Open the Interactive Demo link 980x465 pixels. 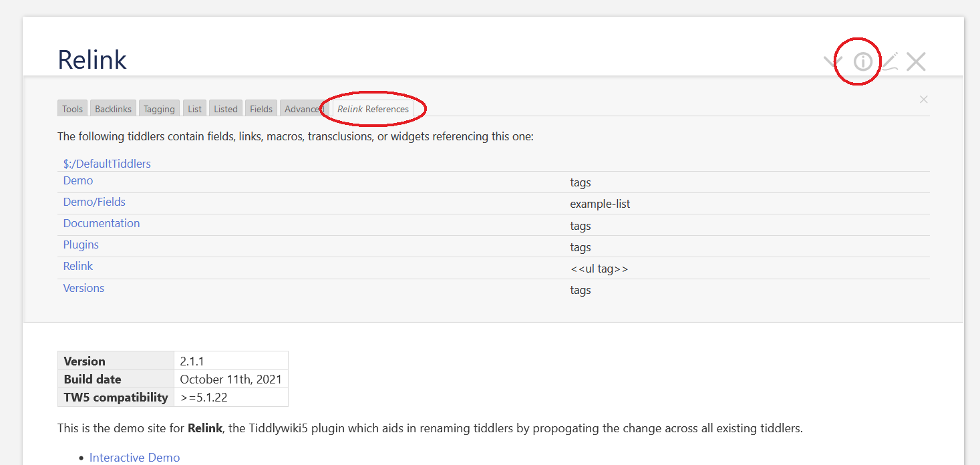[134, 458]
